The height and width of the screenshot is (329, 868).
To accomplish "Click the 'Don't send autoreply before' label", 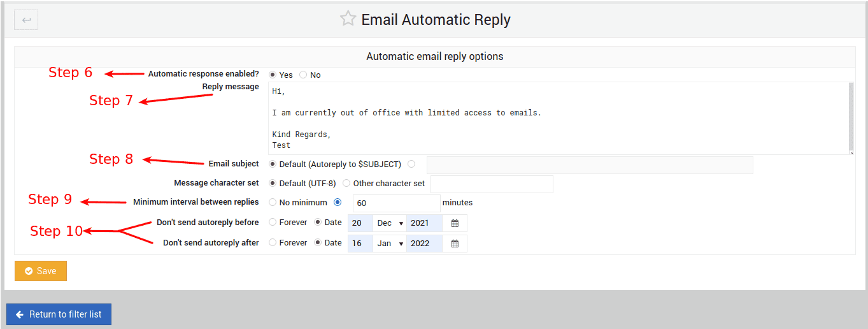I will (208, 223).
